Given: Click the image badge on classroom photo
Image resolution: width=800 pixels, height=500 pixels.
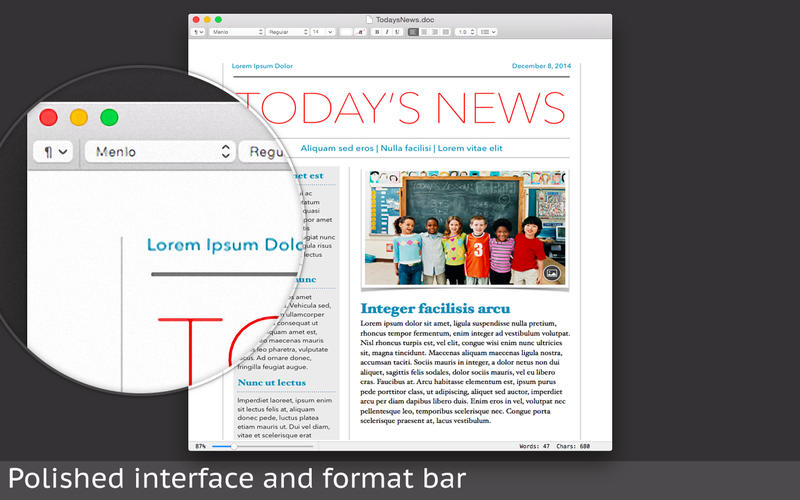Looking at the screenshot, I should point(551,272).
